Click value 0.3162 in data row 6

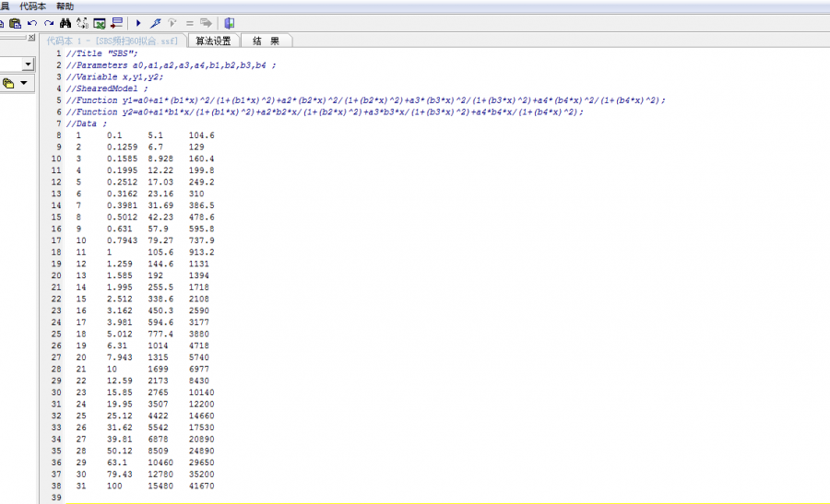point(123,193)
